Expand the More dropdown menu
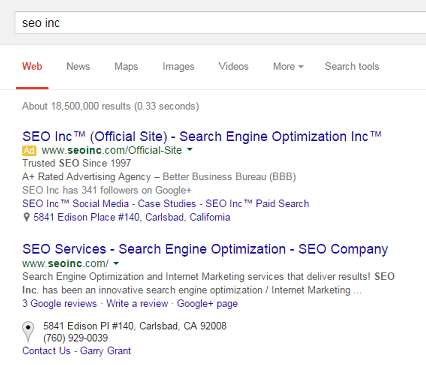This screenshot has width=426, height=365. click(x=288, y=66)
